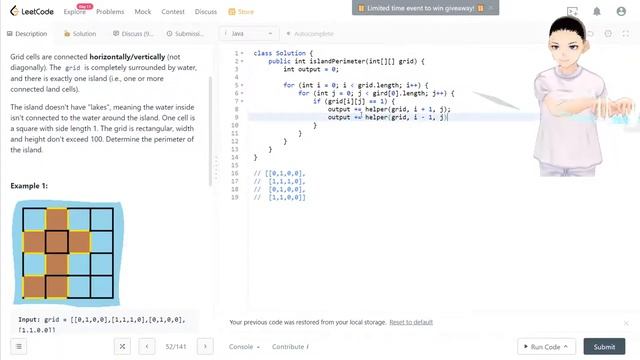Go to next problem arrow
The height and width of the screenshot is (360, 640).
205,347
